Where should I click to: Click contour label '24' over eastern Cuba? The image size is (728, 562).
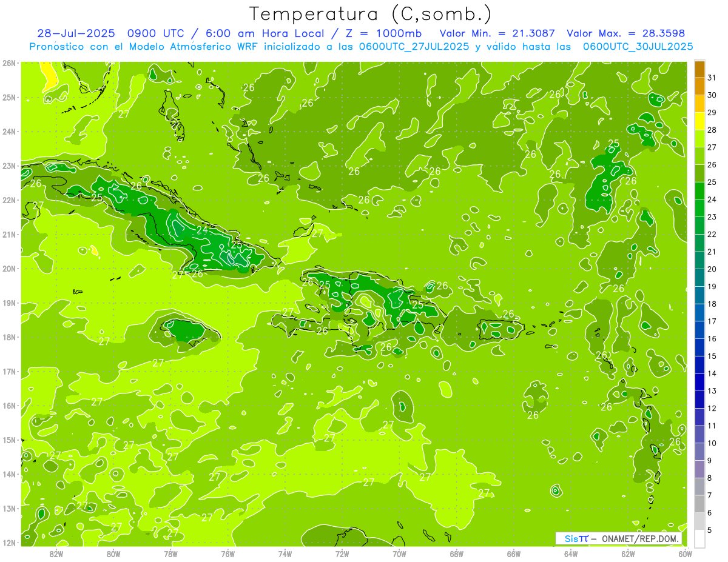click(x=202, y=230)
